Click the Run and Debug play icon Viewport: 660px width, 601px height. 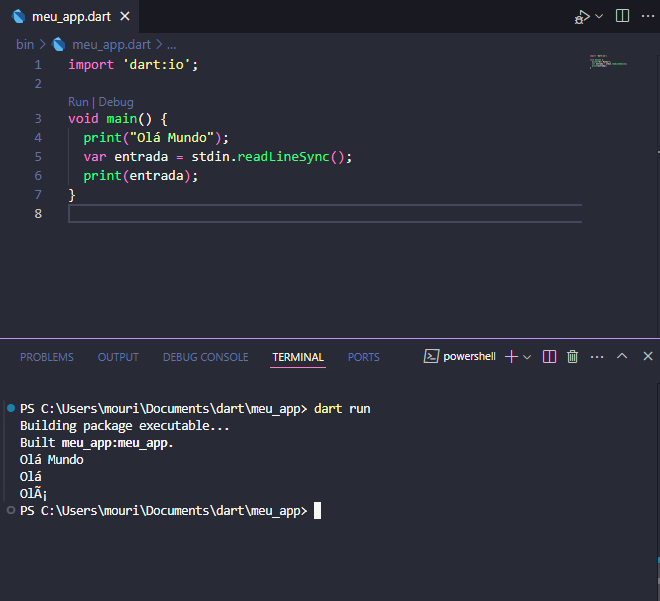[x=583, y=17]
